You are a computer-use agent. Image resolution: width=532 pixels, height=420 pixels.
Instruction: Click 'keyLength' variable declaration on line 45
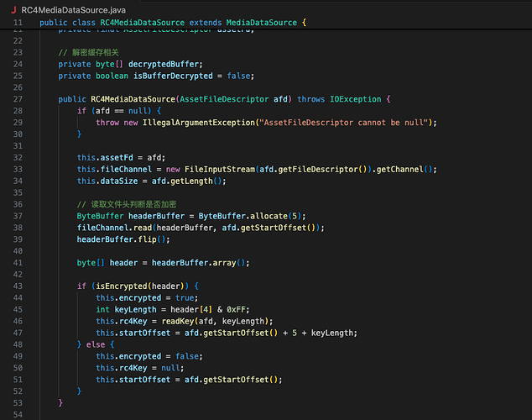[135, 310]
